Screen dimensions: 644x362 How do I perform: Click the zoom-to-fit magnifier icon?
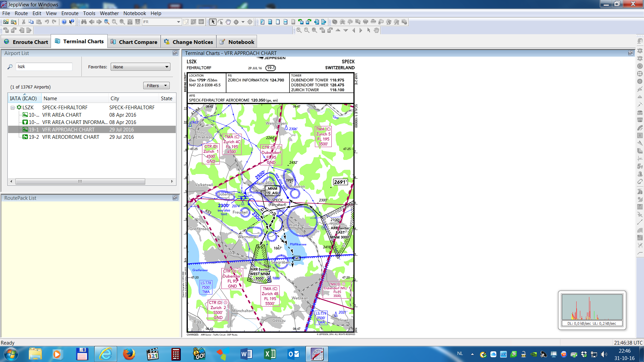point(122,22)
